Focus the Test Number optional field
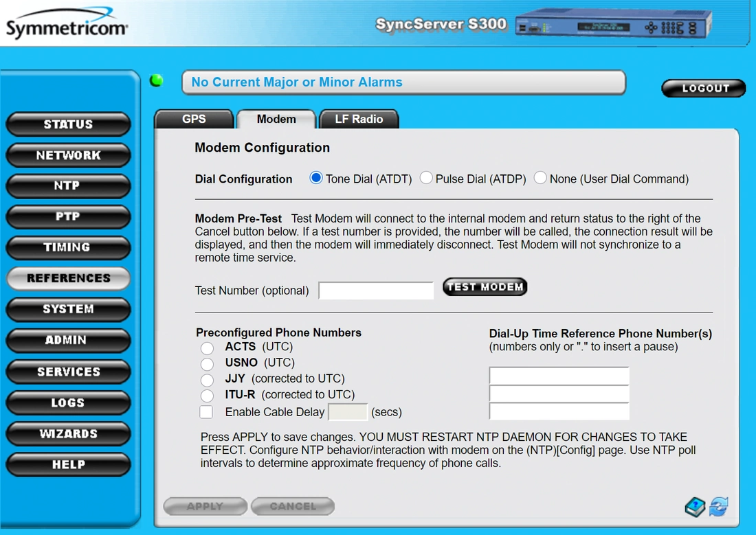 pyautogui.click(x=376, y=291)
